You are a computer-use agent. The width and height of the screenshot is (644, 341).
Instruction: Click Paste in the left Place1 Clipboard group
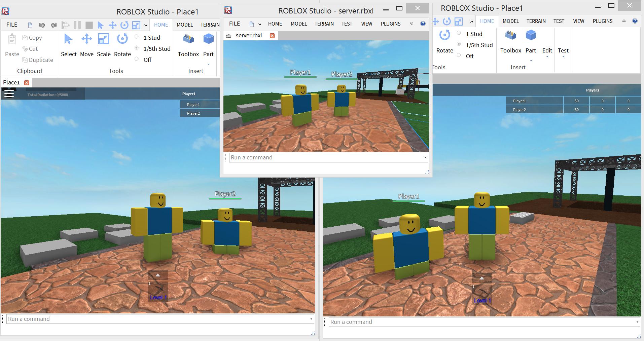pyautogui.click(x=12, y=45)
